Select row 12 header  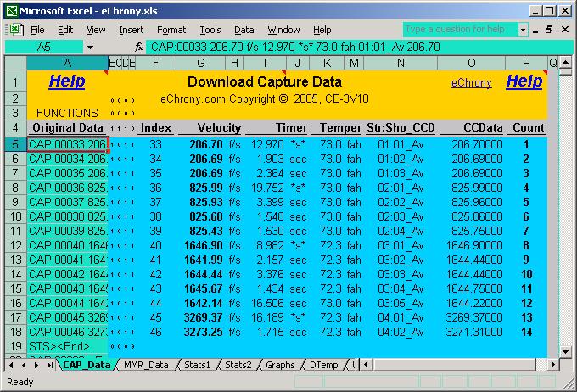click(16, 245)
